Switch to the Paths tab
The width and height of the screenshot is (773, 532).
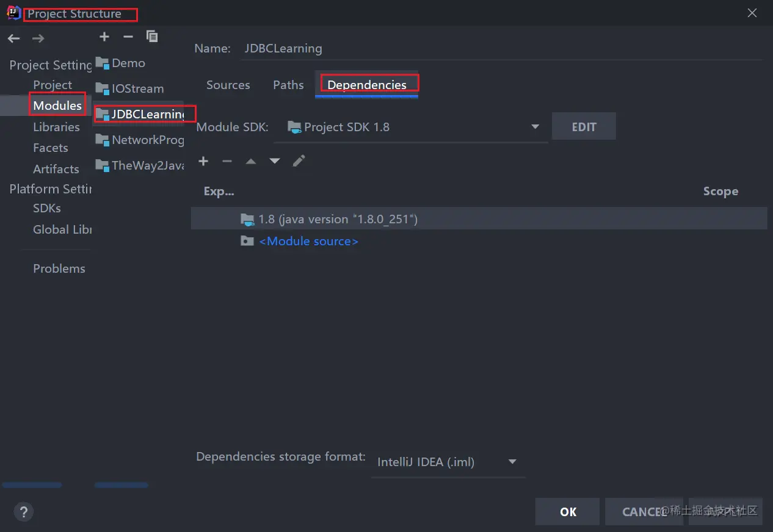click(288, 85)
